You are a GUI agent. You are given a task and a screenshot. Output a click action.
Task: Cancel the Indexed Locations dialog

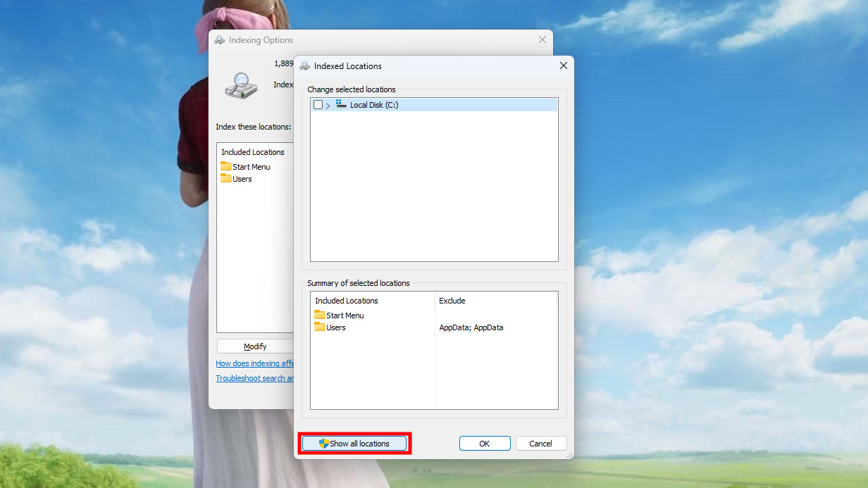[540, 444]
